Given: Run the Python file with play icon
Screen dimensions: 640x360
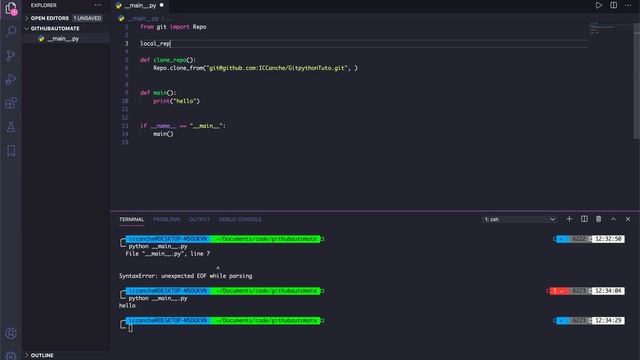Looking at the screenshot, I should coord(598,5).
